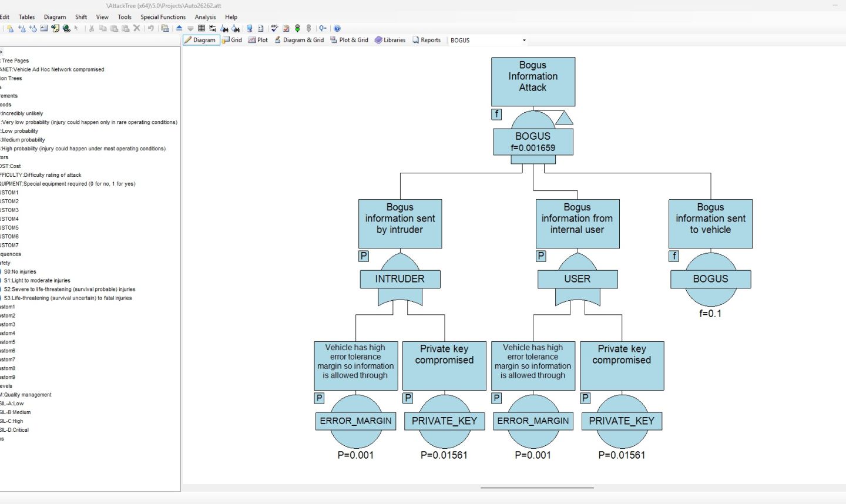Open the Analysis menu
The height and width of the screenshot is (504, 846).
tap(205, 17)
